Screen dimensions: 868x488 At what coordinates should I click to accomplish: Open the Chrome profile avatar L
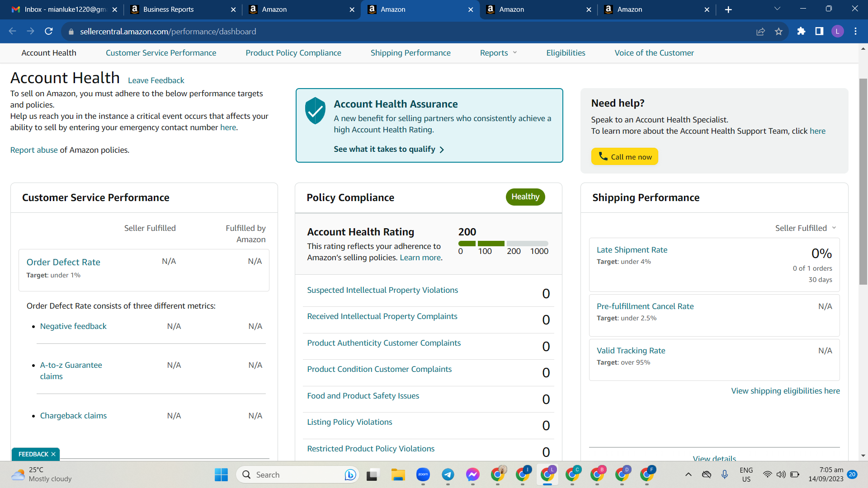(x=837, y=31)
